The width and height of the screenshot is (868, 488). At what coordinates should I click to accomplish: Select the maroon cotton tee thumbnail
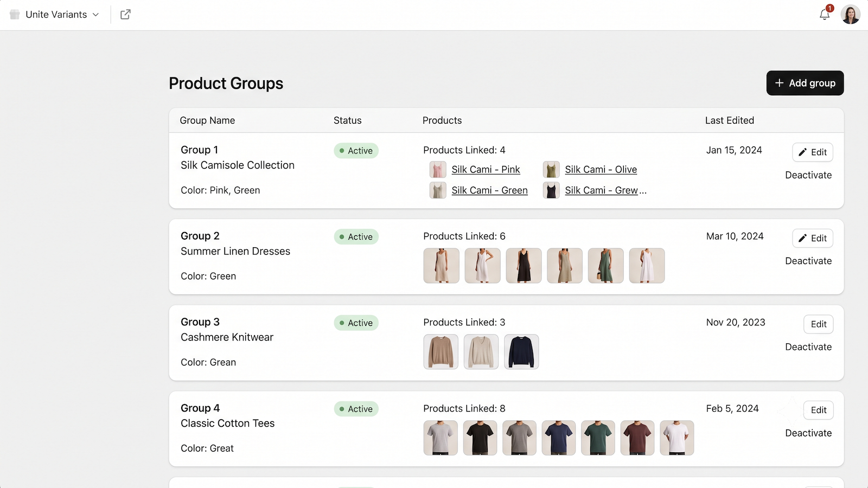pos(637,438)
